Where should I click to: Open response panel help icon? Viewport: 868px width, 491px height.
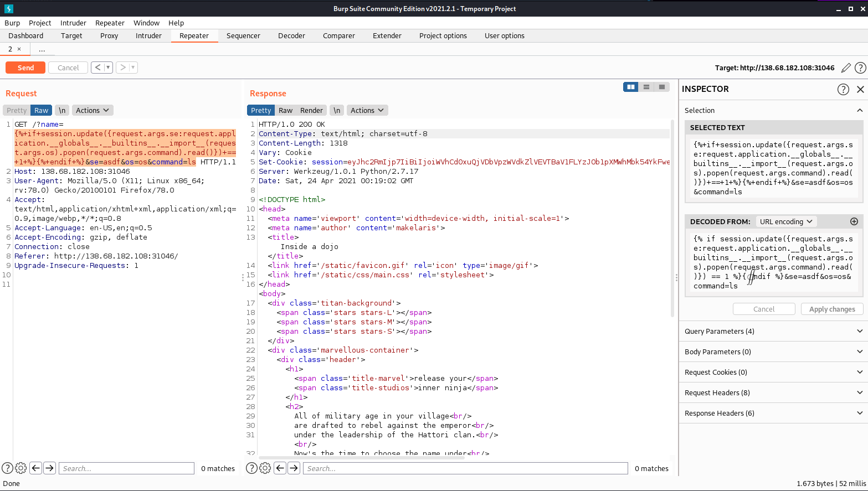(251, 468)
